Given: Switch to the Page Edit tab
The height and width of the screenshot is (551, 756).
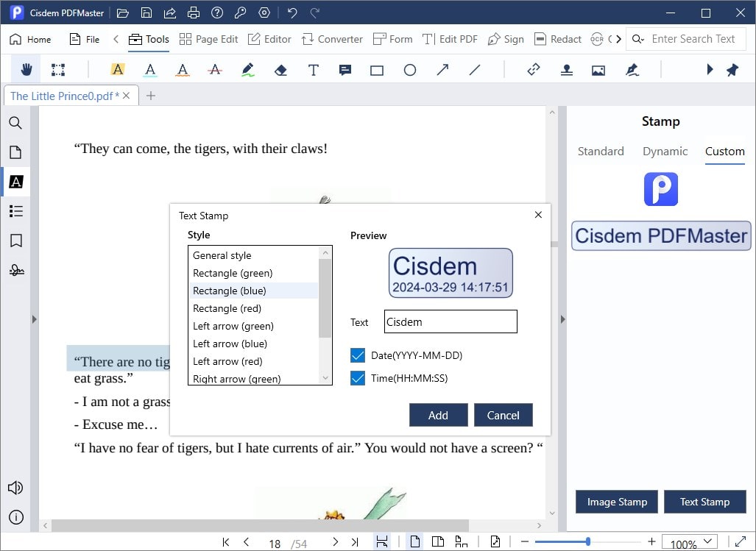Looking at the screenshot, I should tap(208, 40).
